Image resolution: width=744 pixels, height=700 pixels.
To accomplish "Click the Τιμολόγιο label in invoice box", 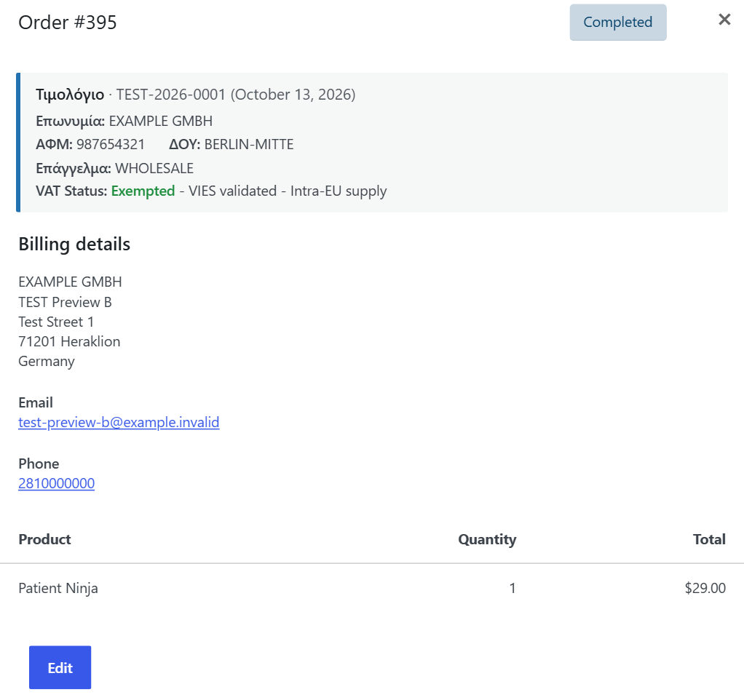I will point(70,95).
